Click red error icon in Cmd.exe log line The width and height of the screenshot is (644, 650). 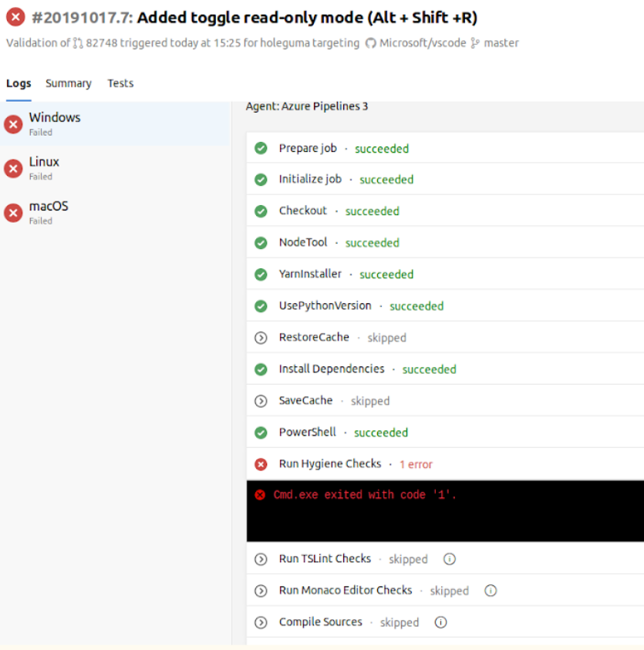[260, 494]
